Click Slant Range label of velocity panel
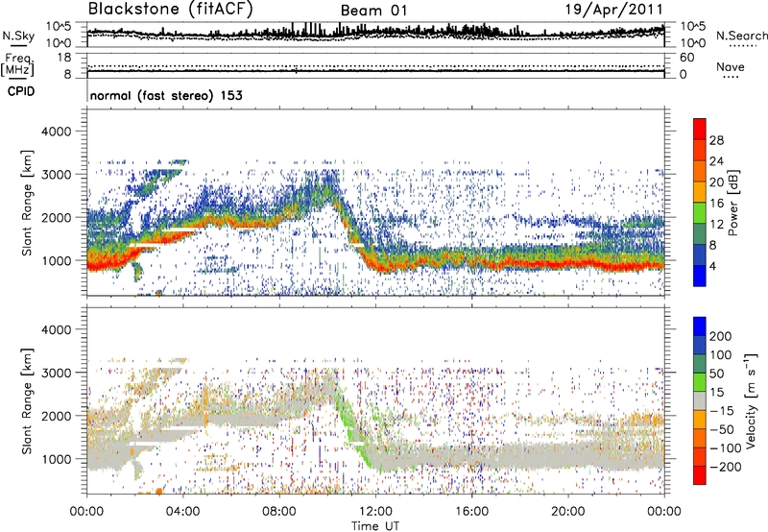Viewport: 768px width, 532px height. coord(27,400)
